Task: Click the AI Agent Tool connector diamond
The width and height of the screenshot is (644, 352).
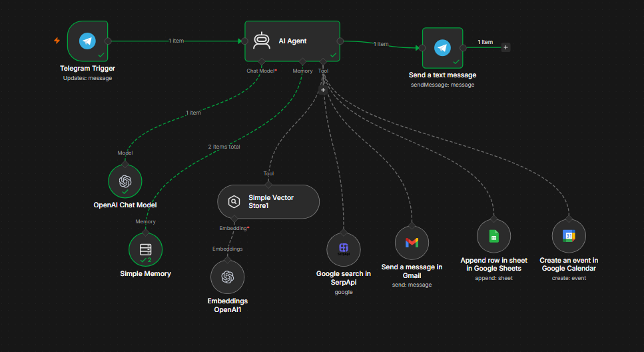Action: pyautogui.click(x=323, y=62)
